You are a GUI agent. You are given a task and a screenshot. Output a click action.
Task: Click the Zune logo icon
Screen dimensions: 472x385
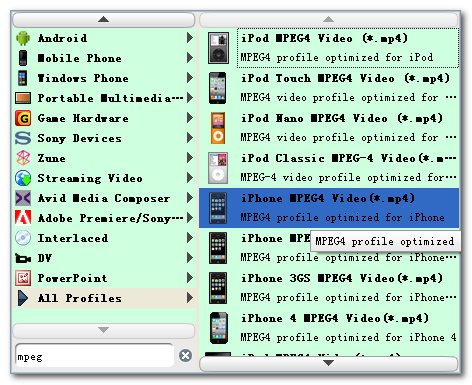pos(23,158)
